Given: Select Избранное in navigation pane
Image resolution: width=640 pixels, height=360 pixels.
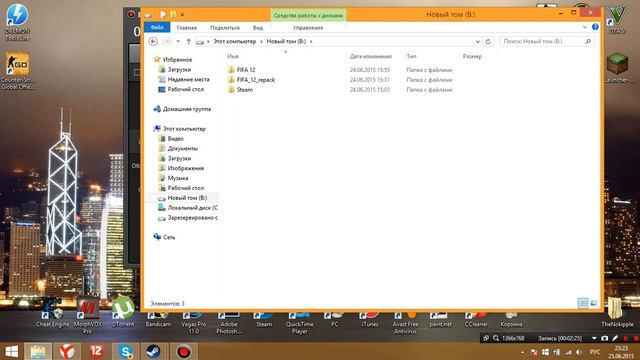Looking at the screenshot, I should tap(177, 60).
